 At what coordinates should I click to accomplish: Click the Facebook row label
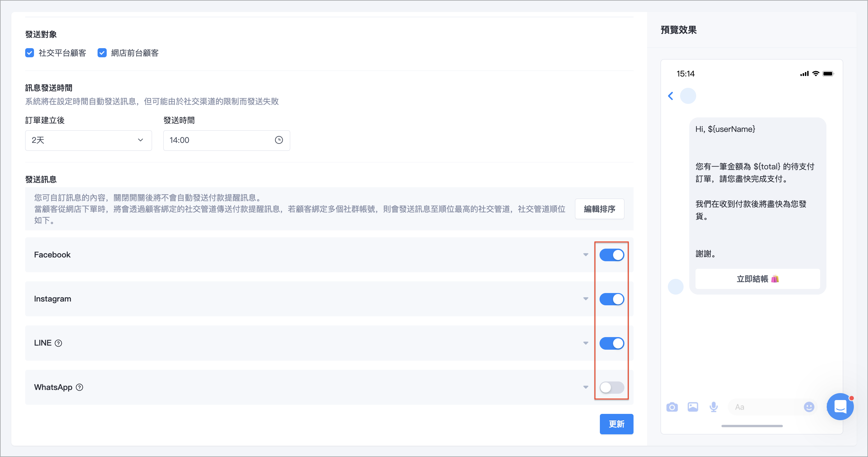52,255
